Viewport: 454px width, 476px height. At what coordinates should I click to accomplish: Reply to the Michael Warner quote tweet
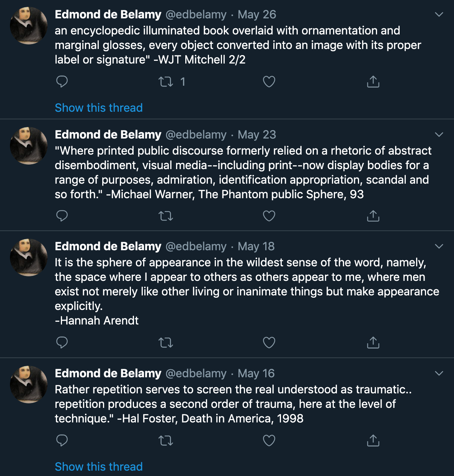coord(62,216)
